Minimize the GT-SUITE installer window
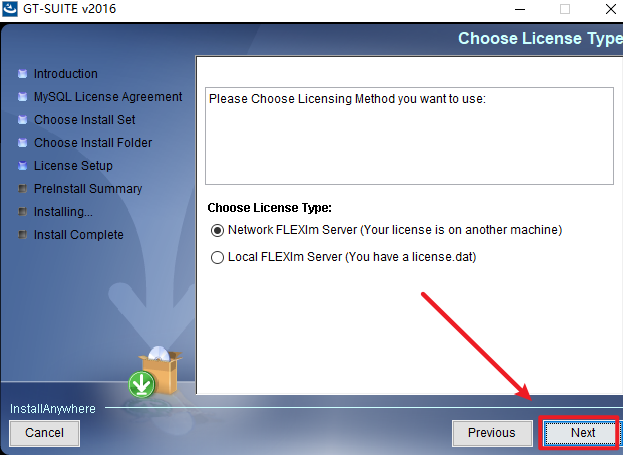 pyautogui.click(x=520, y=9)
